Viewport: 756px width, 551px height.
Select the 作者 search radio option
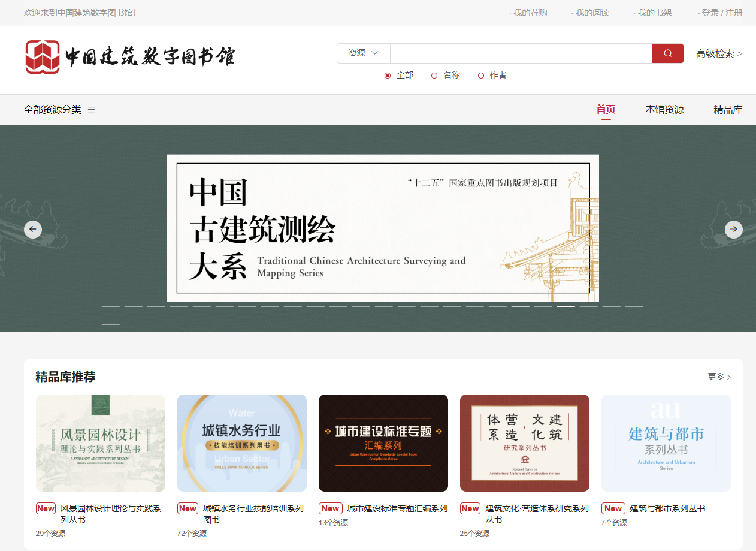[481, 76]
